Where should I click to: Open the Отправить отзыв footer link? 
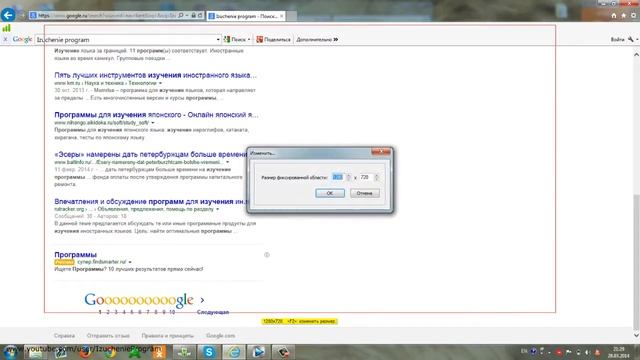point(108,336)
